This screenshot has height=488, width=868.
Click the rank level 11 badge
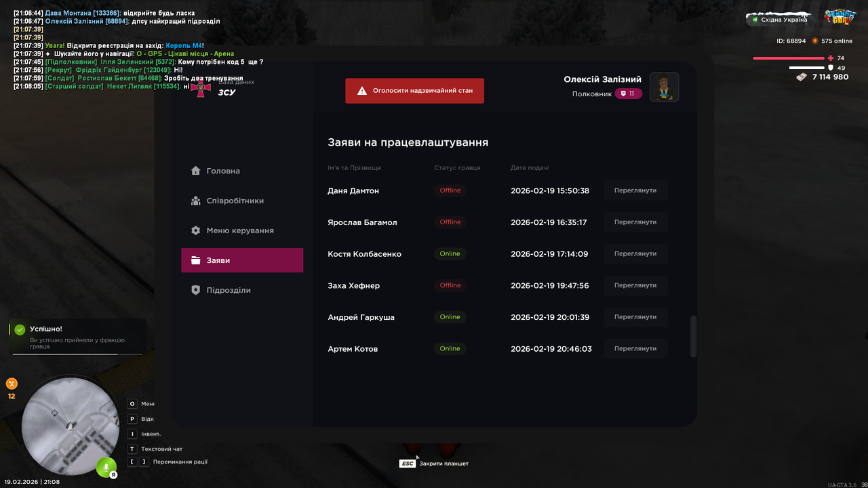click(629, 94)
